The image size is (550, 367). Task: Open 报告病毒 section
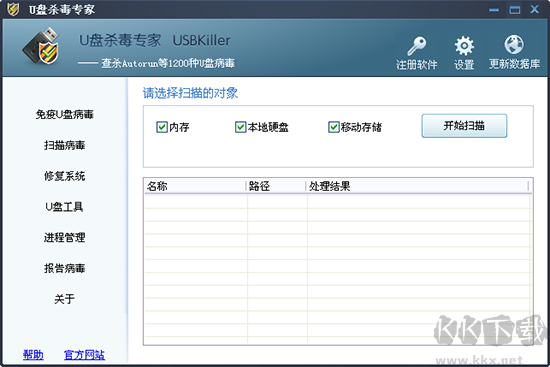click(x=65, y=268)
